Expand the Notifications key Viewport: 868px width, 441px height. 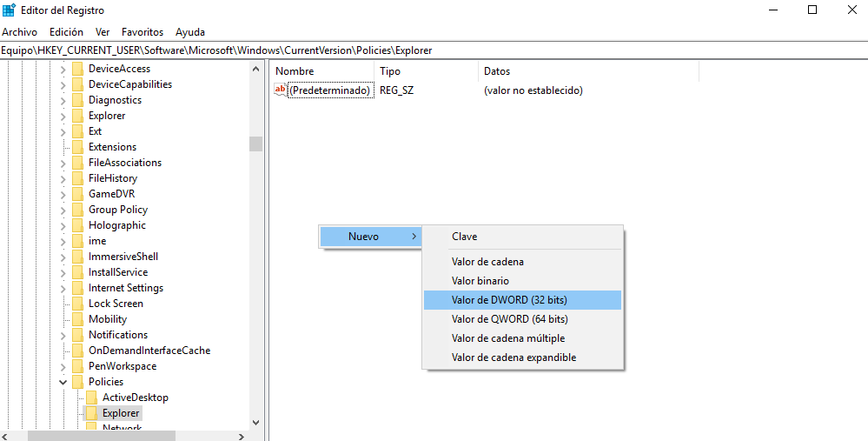pyautogui.click(x=63, y=335)
